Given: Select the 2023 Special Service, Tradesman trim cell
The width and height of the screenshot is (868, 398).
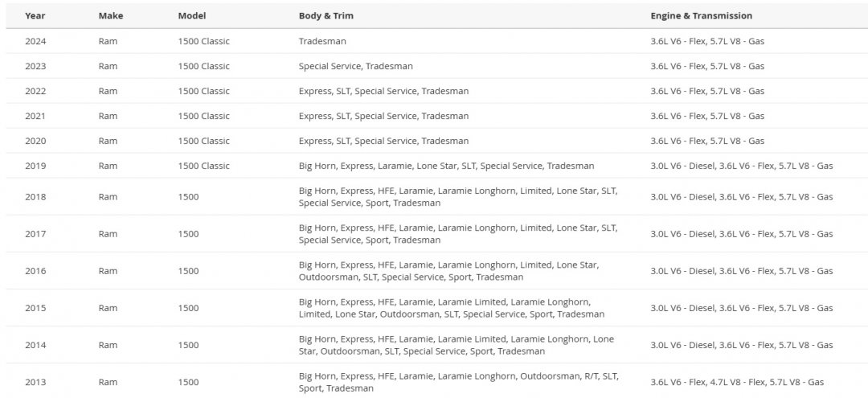Looking at the screenshot, I should (355, 67).
